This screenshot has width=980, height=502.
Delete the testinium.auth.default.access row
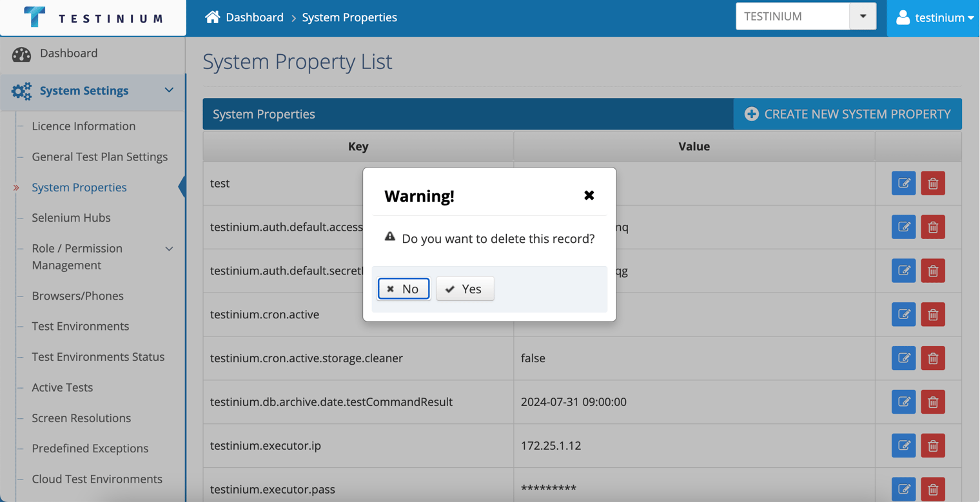(933, 227)
